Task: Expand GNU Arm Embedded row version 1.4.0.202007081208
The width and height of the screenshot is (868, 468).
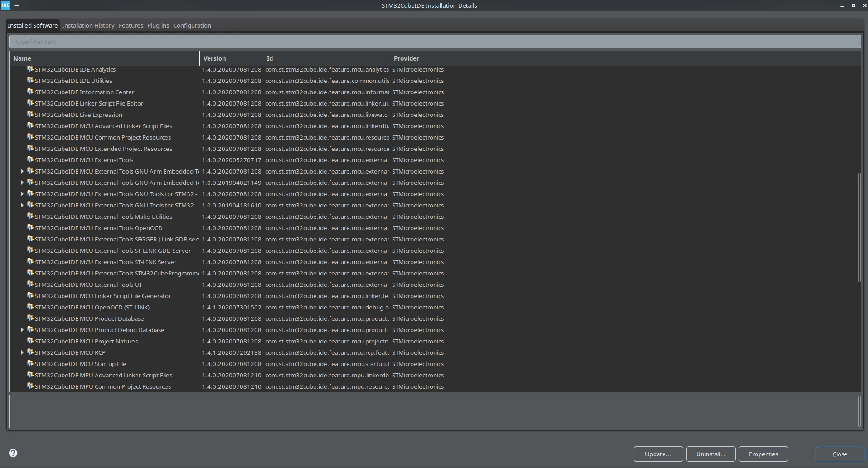Action: [22, 171]
